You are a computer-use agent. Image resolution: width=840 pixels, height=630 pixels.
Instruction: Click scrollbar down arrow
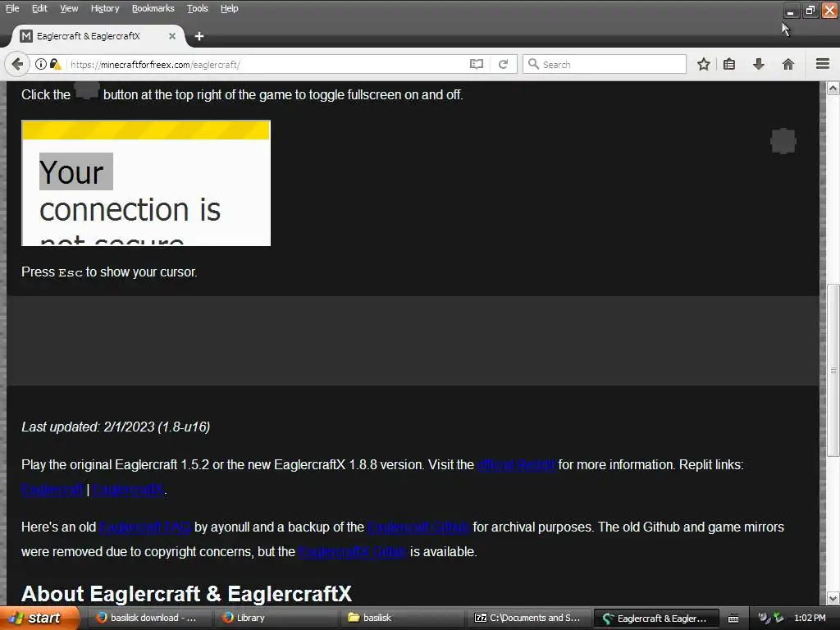pyautogui.click(x=833, y=598)
